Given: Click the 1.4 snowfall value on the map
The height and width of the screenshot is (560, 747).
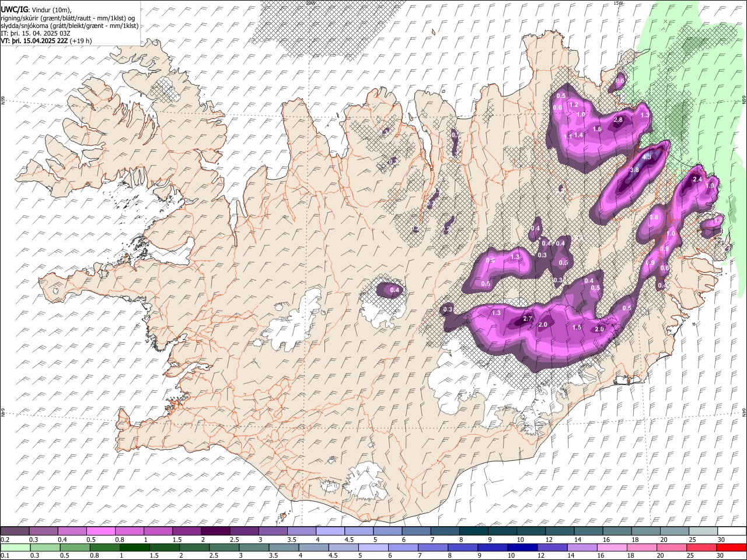Looking at the screenshot, I should pyautogui.click(x=579, y=135).
